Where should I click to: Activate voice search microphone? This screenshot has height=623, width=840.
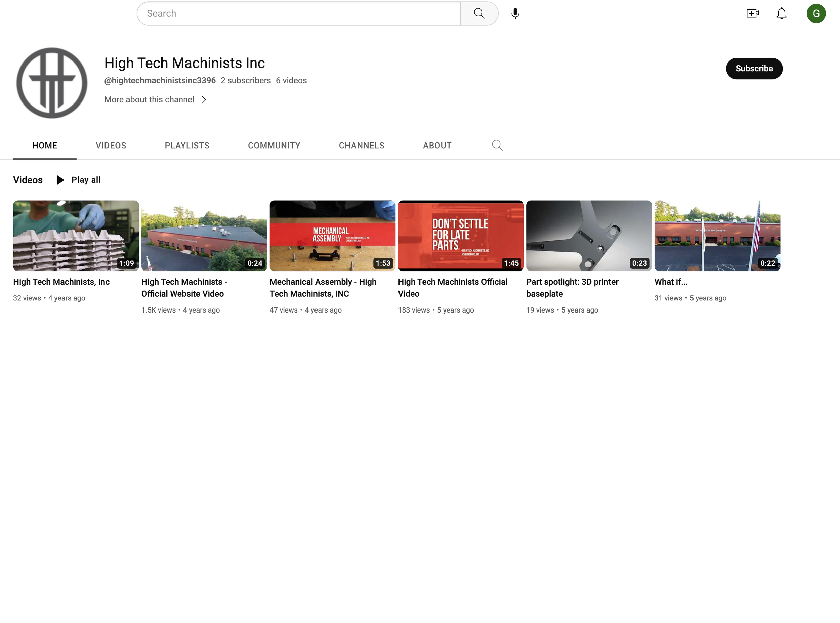point(515,13)
